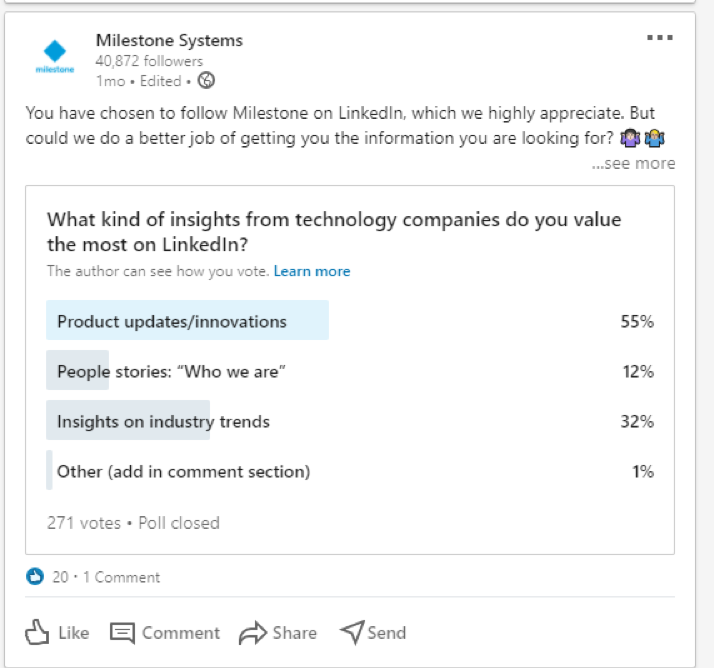Select Insights on industry trends option
Image resolution: width=714 pixels, height=668 pixels.
(x=163, y=421)
